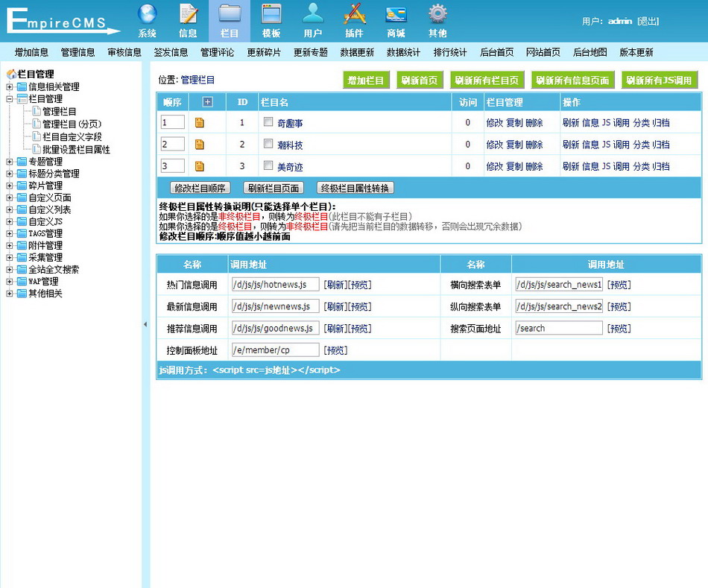Open the 用户 person icon
The width and height of the screenshot is (708, 588).
313,14
